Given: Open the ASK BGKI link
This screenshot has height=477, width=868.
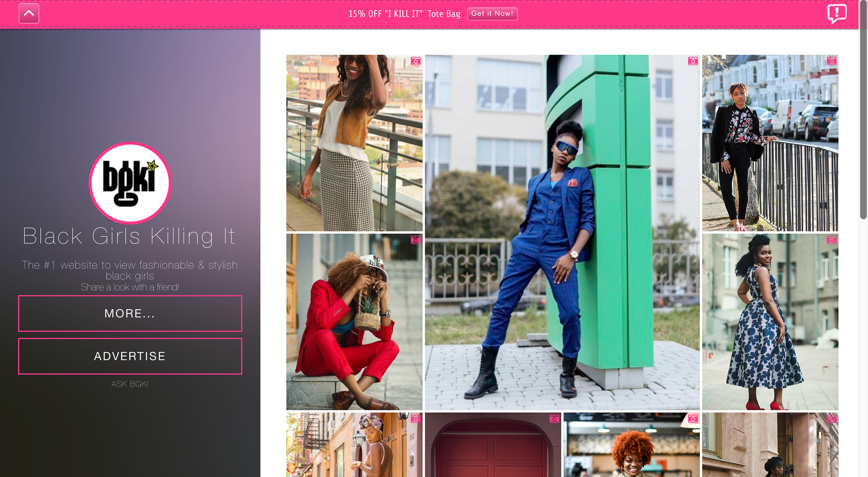Looking at the screenshot, I should pos(130,384).
